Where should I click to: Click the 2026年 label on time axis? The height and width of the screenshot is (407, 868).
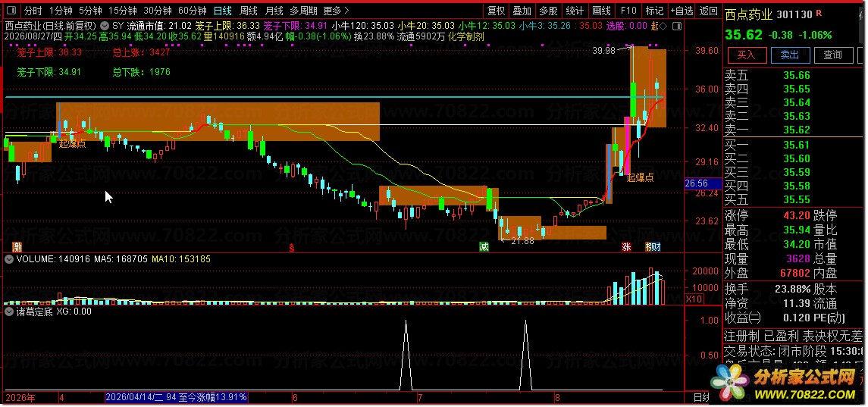tap(20, 397)
